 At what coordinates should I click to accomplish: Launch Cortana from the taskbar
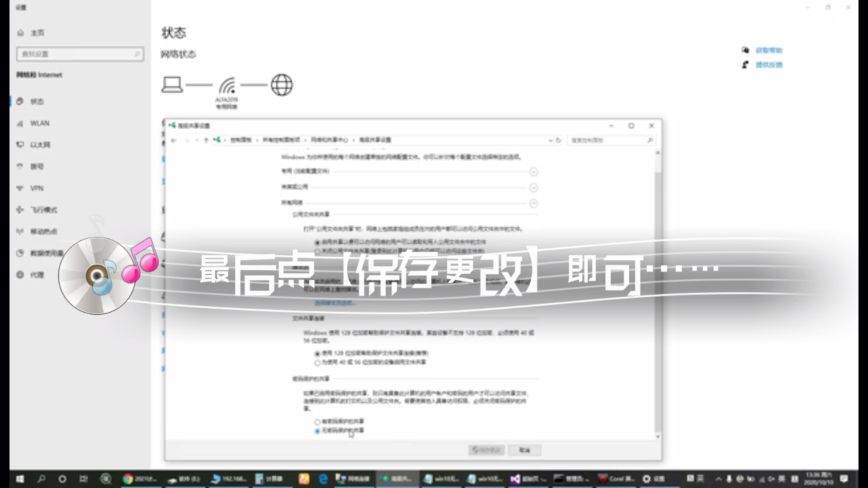click(62, 479)
